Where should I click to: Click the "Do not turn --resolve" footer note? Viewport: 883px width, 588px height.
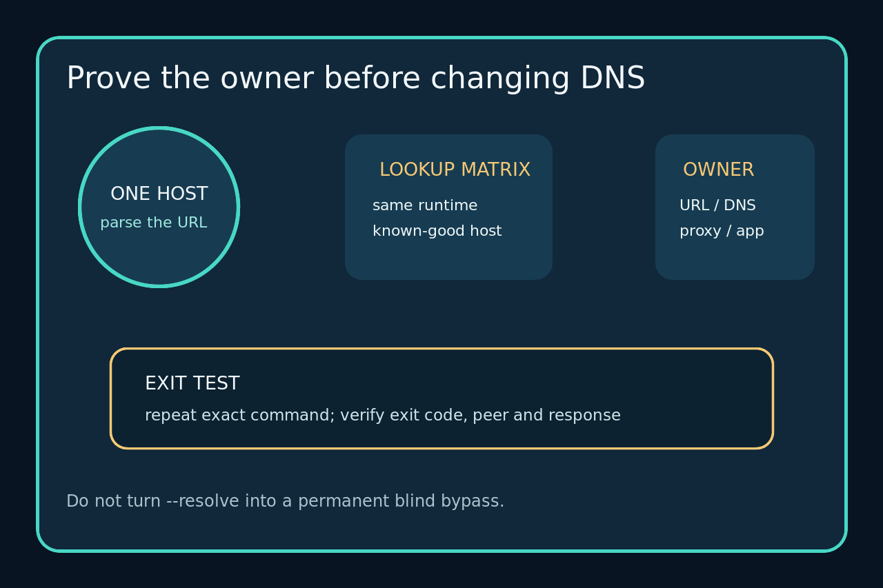(286, 501)
